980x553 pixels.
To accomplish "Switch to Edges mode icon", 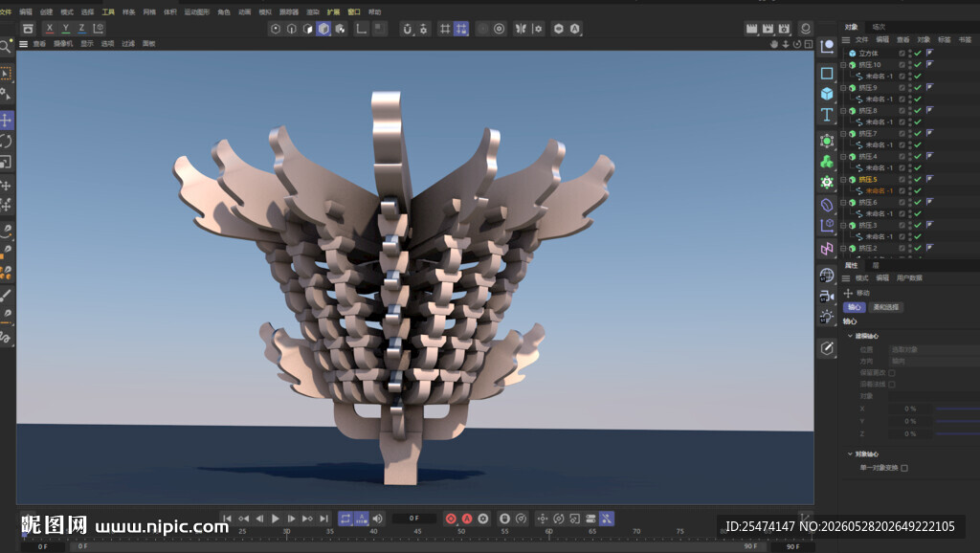I will (x=292, y=29).
